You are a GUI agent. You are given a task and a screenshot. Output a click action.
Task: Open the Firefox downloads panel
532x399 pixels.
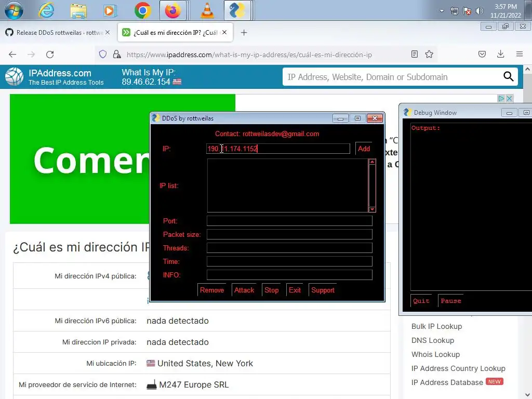501,54
